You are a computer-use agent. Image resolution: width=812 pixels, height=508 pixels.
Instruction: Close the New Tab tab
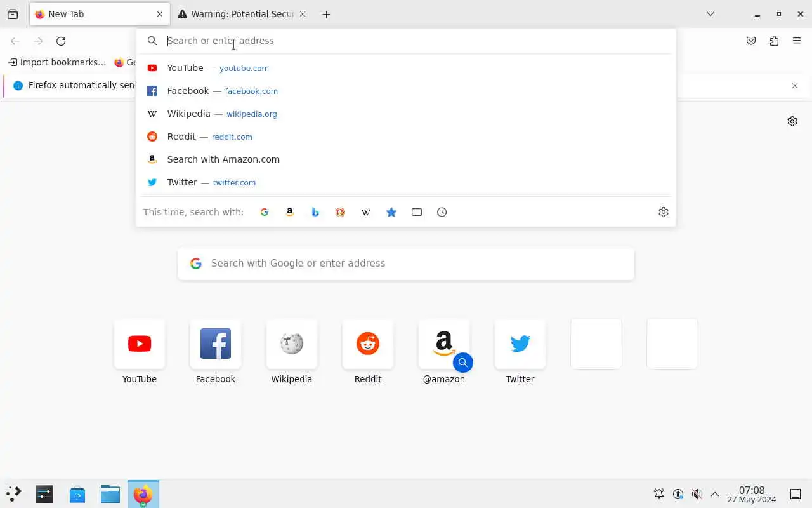(x=160, y=14)
